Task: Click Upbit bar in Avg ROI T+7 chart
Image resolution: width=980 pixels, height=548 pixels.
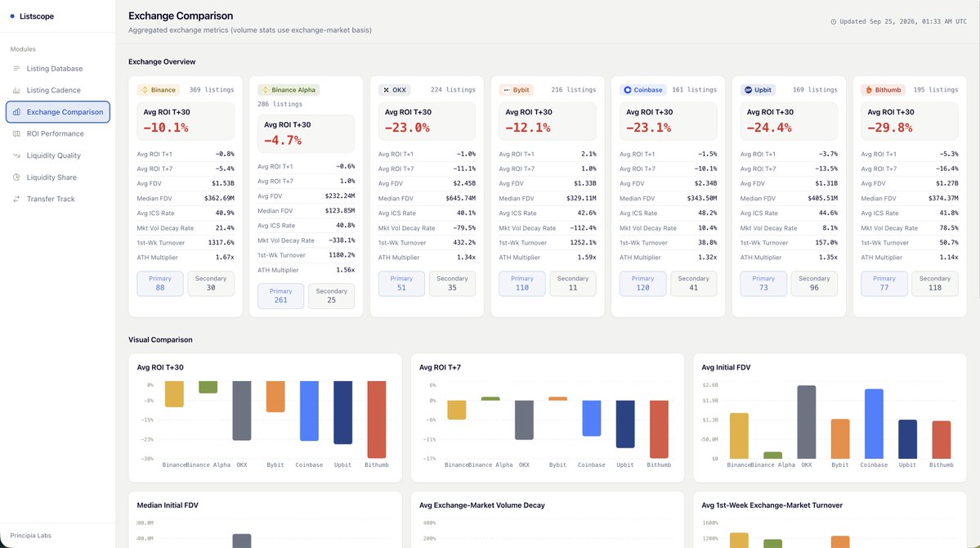Action: 625,424
